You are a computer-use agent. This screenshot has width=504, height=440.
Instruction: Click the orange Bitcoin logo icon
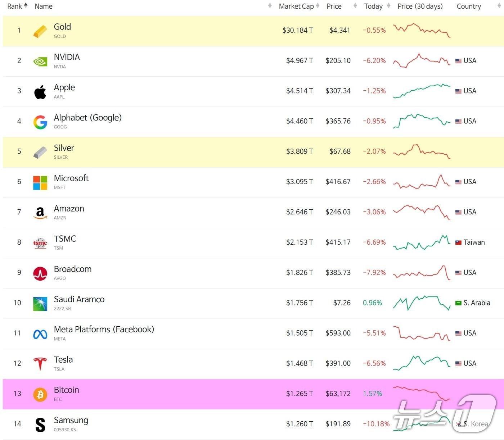[40, 395]
